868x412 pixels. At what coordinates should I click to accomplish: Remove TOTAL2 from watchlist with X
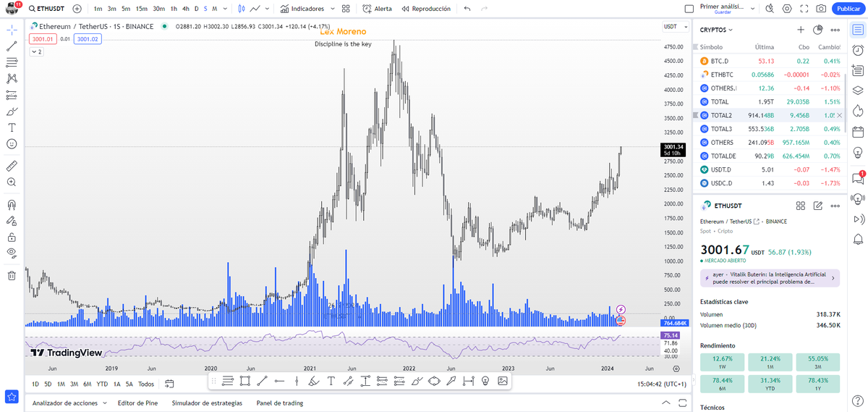[x=839, y=115]
